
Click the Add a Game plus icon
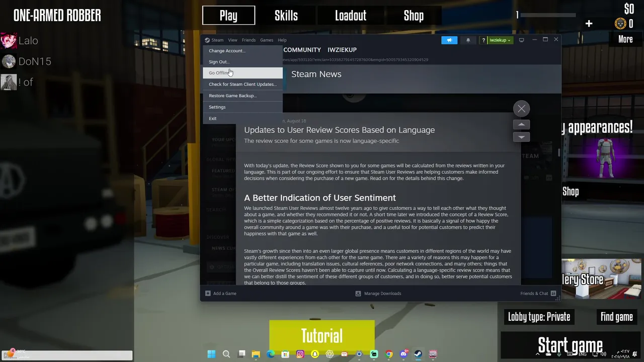click(208, 294)
